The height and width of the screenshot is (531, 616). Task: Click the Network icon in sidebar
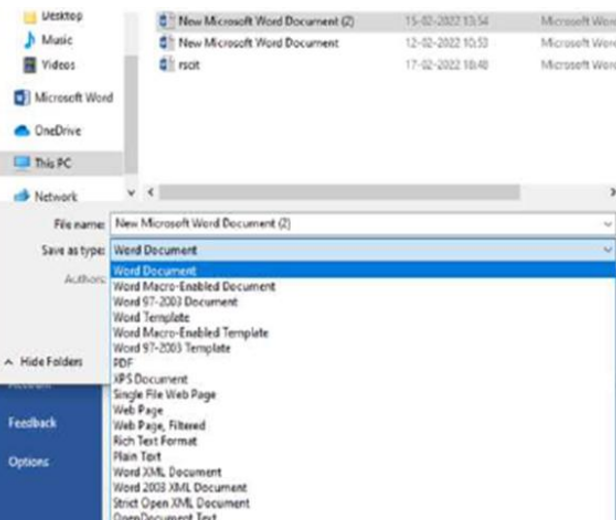click(21, 197)
